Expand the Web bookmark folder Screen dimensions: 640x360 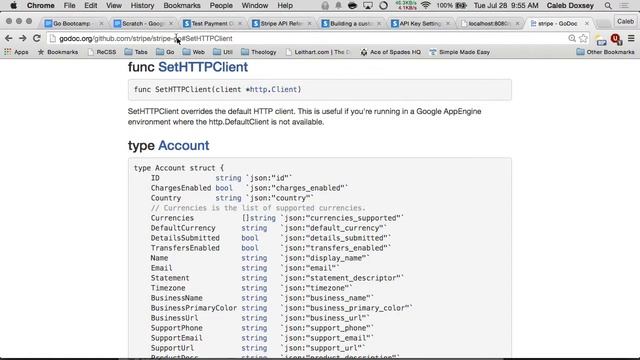pyautogui.click(x=193, y=52)
